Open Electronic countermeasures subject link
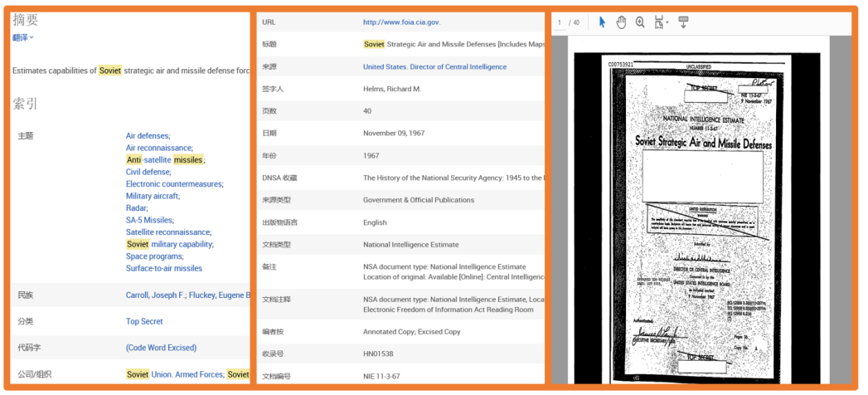868x395 pixels. 174,184
